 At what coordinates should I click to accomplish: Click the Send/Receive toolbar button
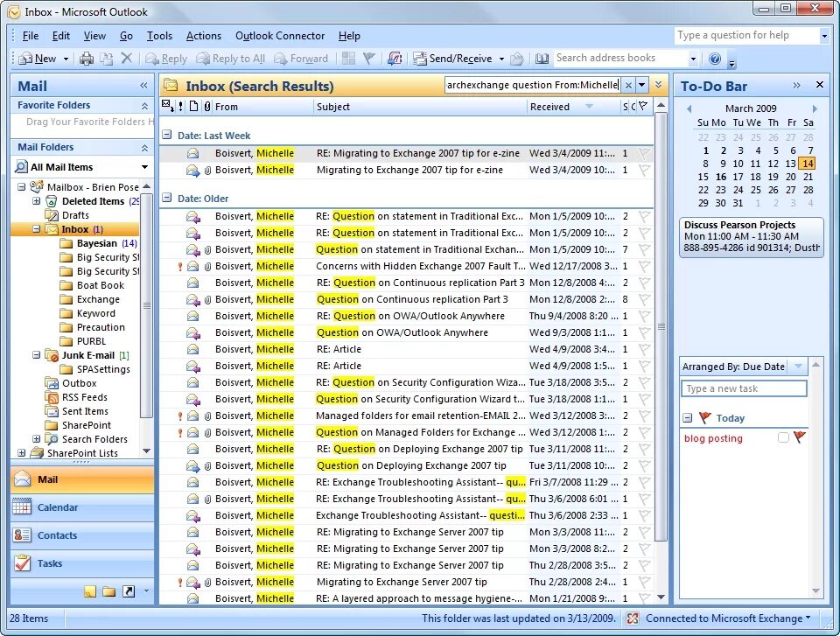pyautogui.click(x=453, y=59)
